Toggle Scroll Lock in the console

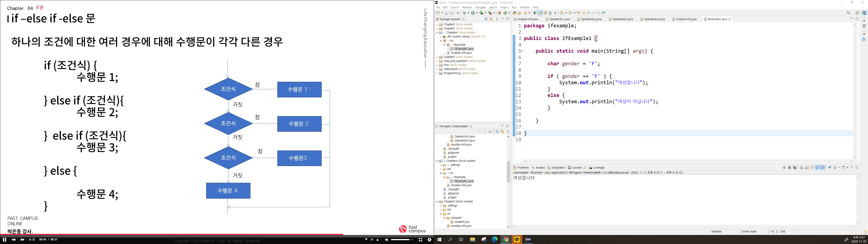(807, 168)
